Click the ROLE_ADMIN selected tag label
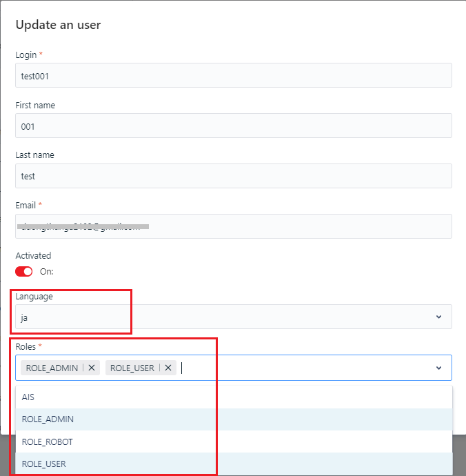Image resolution: width=466 pixels, height=476 pixels. pyautogui.click(x=52, y=368)
